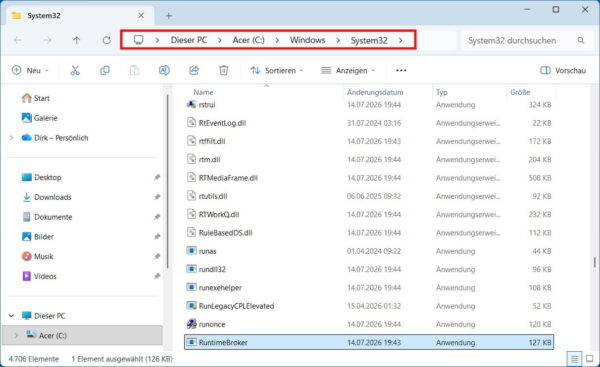The height and width of the screenshot is (367, 600).
Task: Go back with the left arrow
Action: pyautogui.click(x=18, y=40)
